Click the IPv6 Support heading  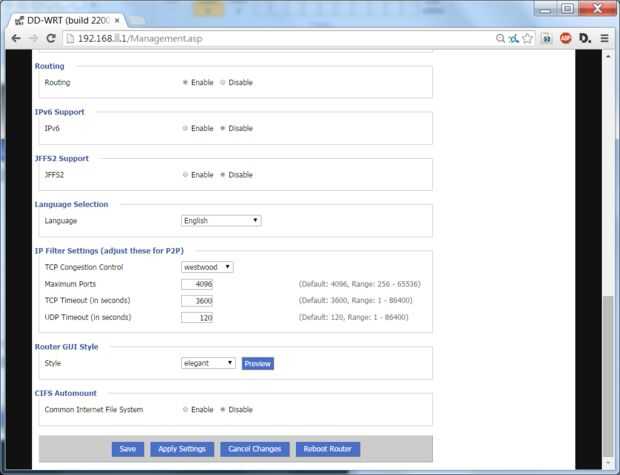click(60, 112)
